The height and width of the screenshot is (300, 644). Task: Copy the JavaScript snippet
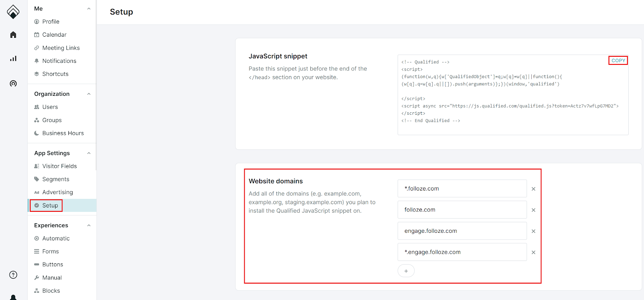[x=618, y=60]
